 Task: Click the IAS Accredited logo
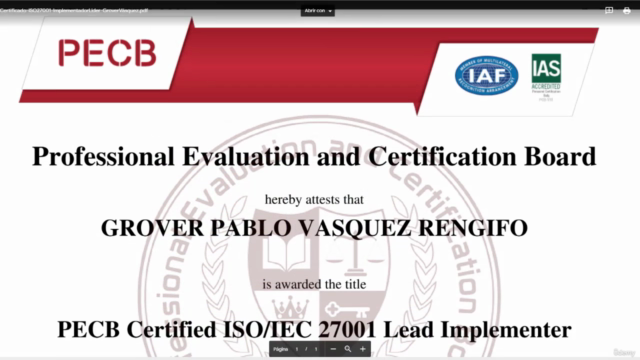coord(546,77)
